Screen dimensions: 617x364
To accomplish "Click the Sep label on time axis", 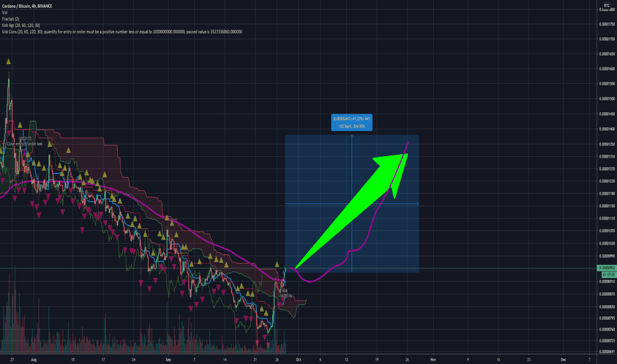I will (x=168, y=359).
